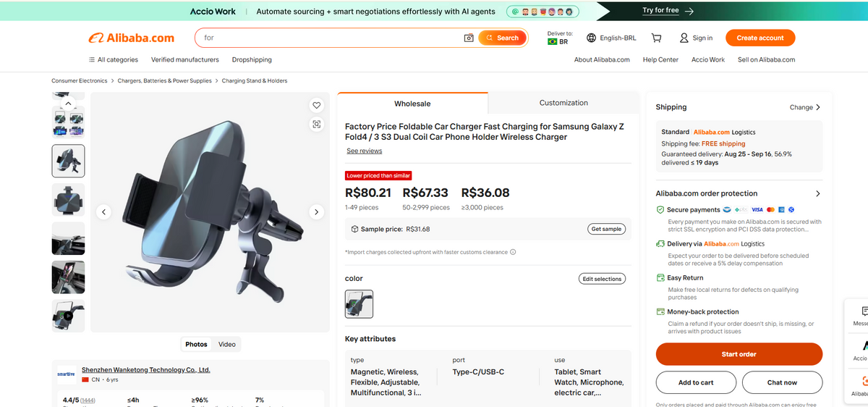Image resolution: width=868 pixels, height=407 pixels.
Task: Switch to the Customization tab
Action: tap(563, 103)
